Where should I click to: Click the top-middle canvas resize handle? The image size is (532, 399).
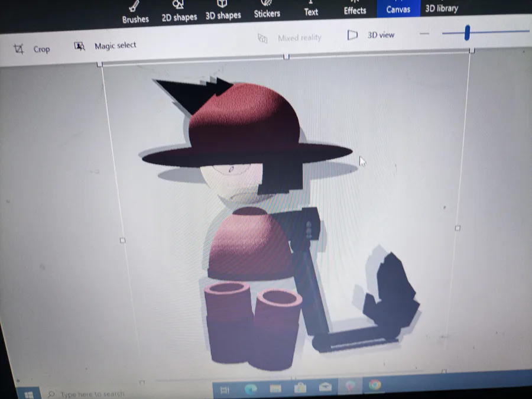pos(286,57)
